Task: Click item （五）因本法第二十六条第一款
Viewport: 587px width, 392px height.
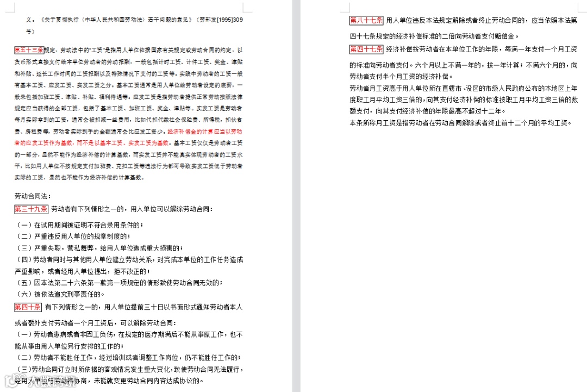Action: [118, 283]
